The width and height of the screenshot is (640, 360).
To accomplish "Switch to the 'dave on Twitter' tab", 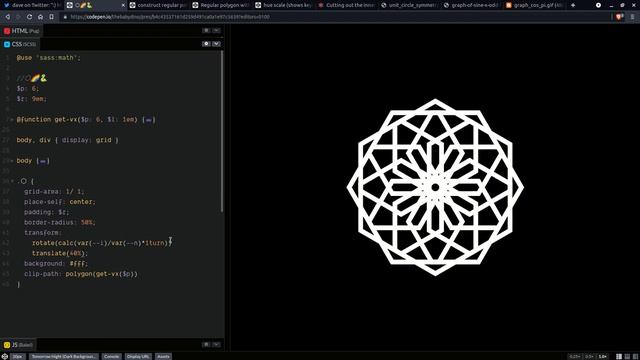I will (31, 5).
